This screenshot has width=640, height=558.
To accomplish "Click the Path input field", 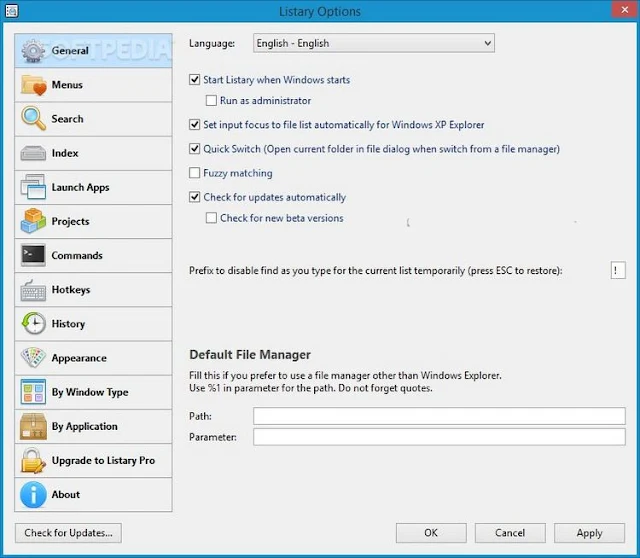I will (x=439, y=416).
